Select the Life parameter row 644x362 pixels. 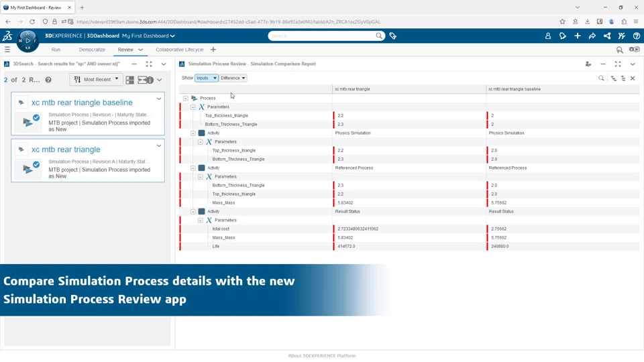point(409,246)
